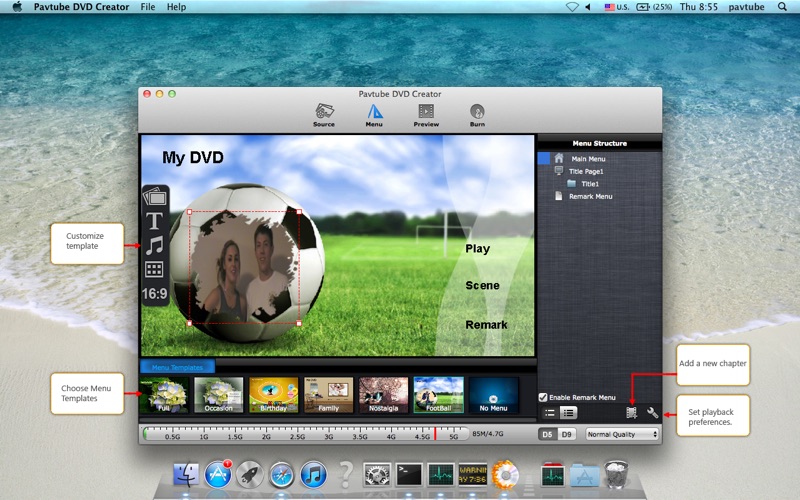Open the File menu
Viewport: 800px width, 500px height.
pos(148,7)
